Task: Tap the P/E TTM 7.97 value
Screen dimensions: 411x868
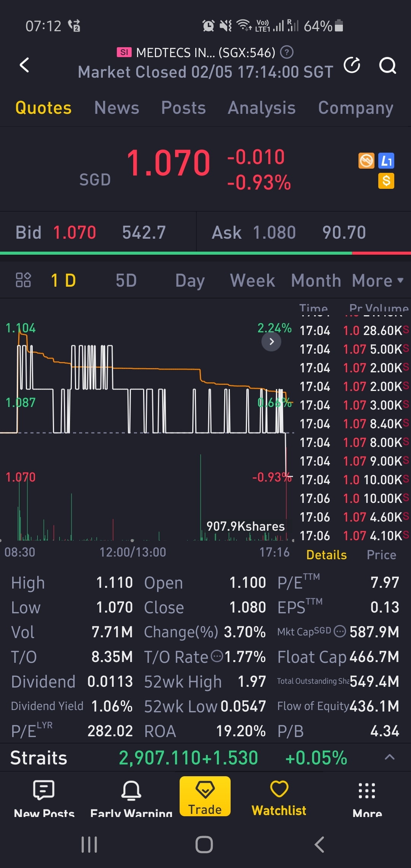Action: tap(385, 582)
